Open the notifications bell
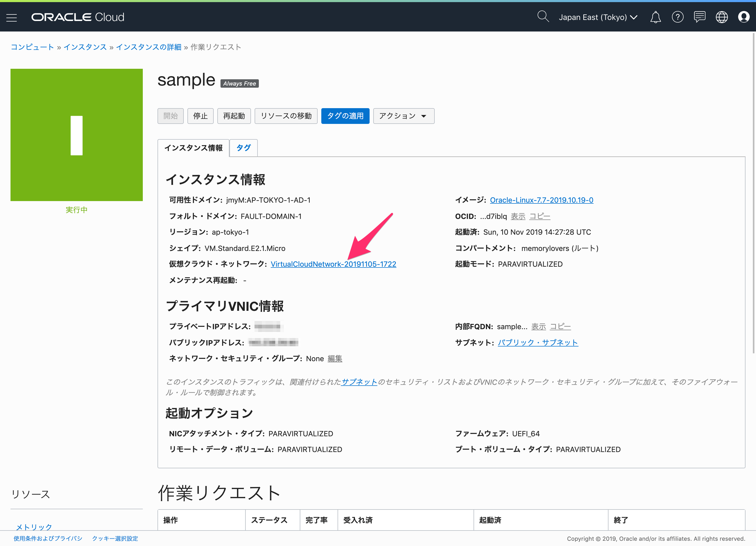 tap(655, 17)
